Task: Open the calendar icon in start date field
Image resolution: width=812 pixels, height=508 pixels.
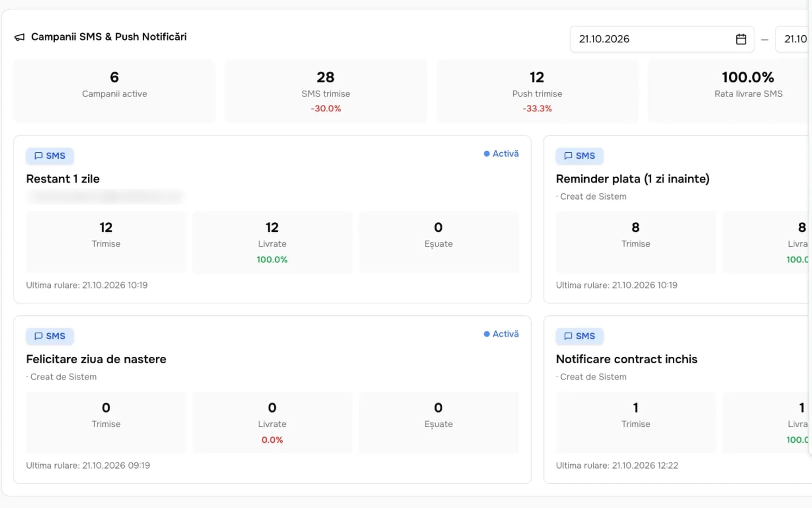Action: point(741,39)
